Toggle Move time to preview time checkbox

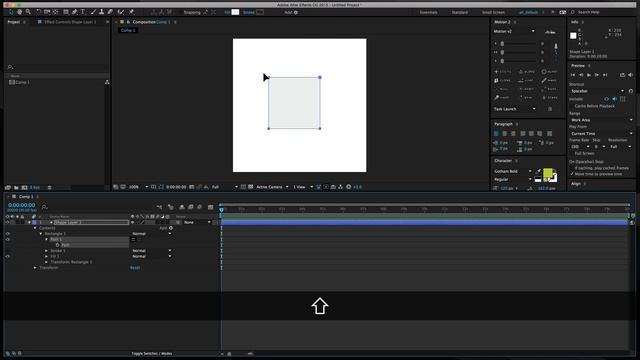coord(572,174)
